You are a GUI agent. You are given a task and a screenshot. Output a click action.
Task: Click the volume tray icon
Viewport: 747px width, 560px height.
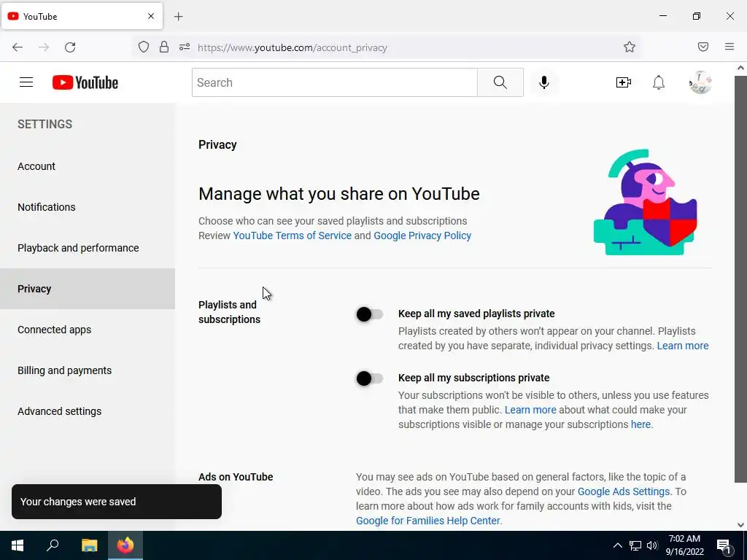652,545
